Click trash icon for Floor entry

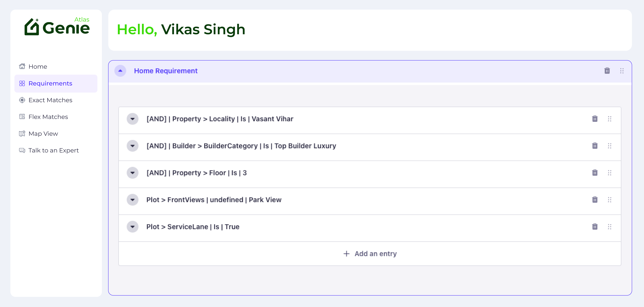[x=595, y=173]
